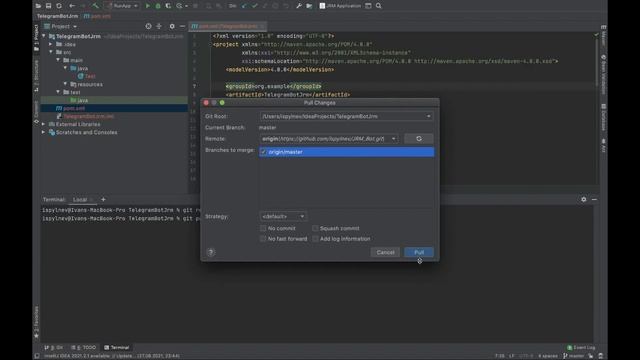The width and height of the screenshot is (640, 360).
Task: Open the RunApp run configuration dropdown
Action: point(122,6)
